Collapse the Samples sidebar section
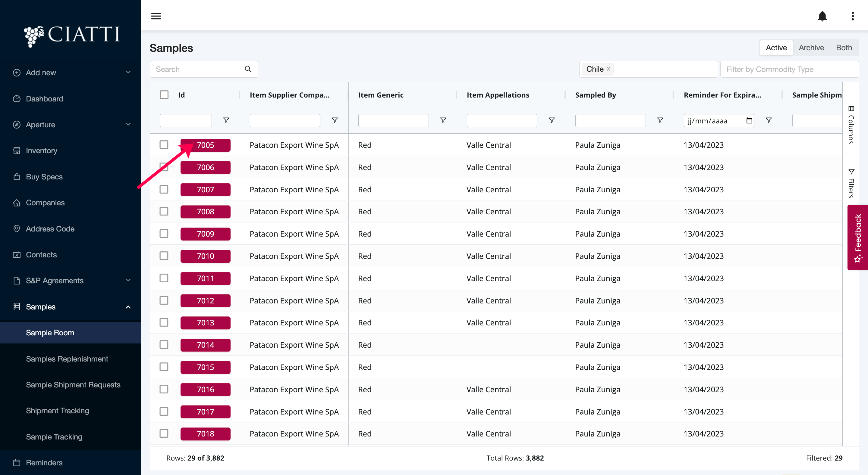Image resolution: width=868 pixels, height=475 pixels. (128, 307)
